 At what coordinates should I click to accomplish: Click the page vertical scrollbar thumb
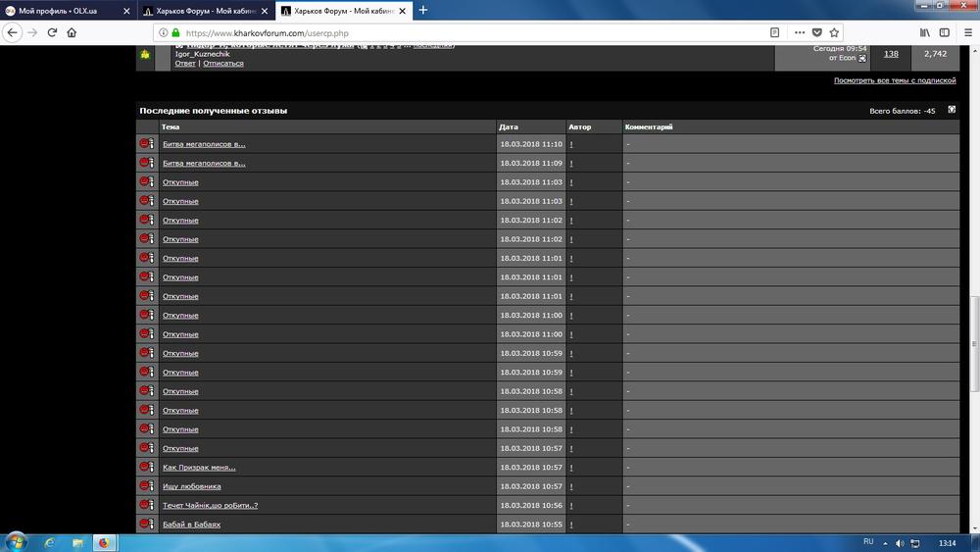(x=974, y=344)
